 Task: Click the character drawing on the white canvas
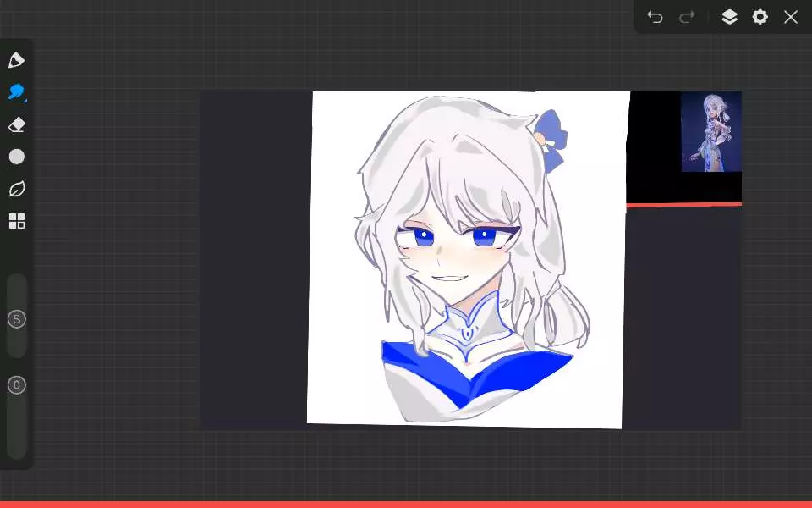pos(470,259)
